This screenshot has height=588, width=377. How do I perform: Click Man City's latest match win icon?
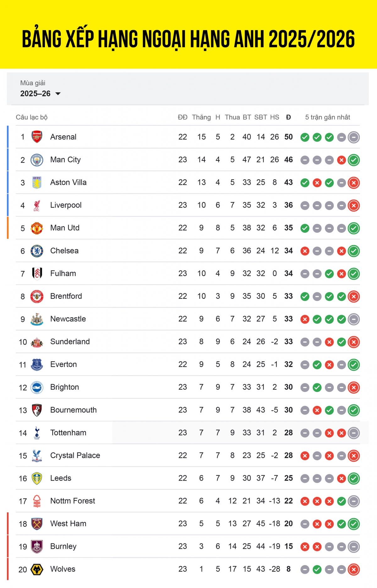(354, 160)
